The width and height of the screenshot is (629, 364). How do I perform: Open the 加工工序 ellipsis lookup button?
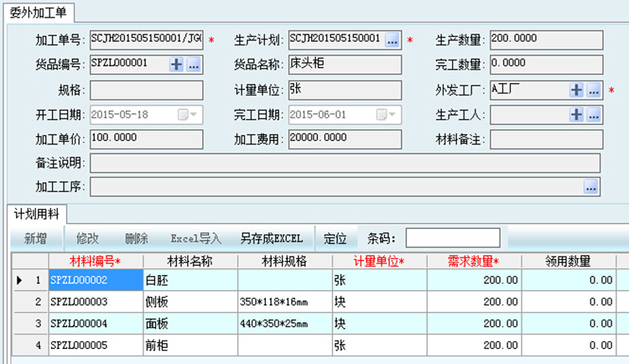pos(590,187)
